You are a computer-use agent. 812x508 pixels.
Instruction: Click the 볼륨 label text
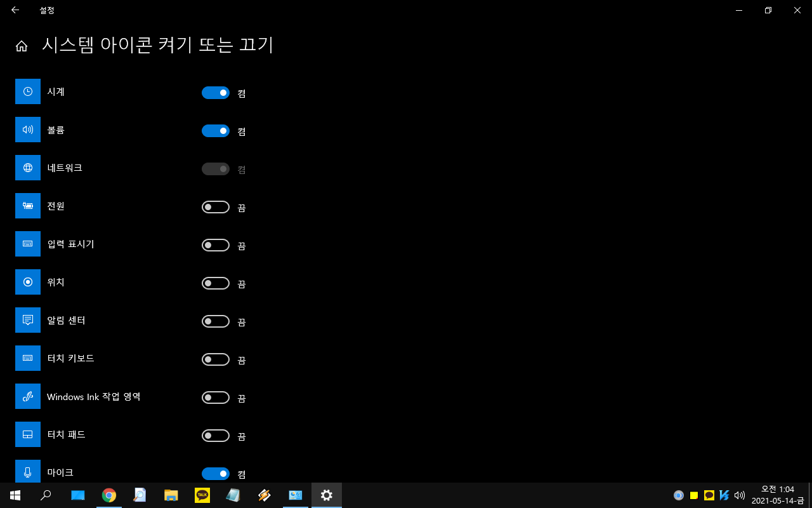tap(56, 130)
